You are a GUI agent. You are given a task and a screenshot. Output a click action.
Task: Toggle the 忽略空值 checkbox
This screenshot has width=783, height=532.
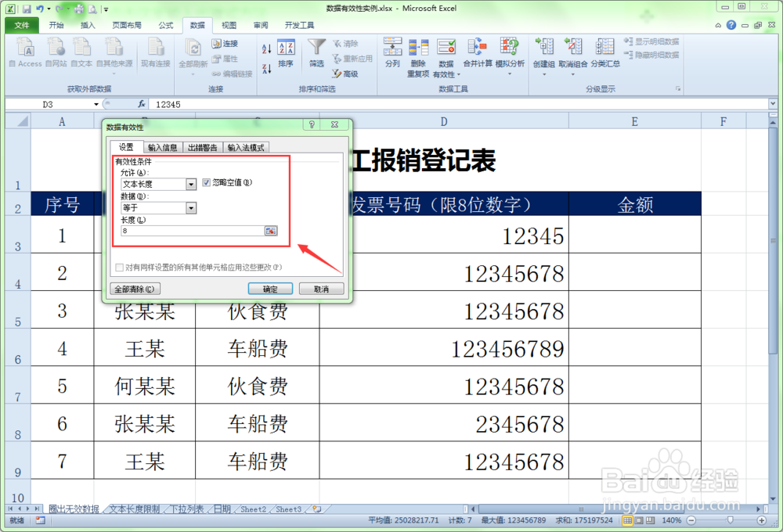(206, 182)
